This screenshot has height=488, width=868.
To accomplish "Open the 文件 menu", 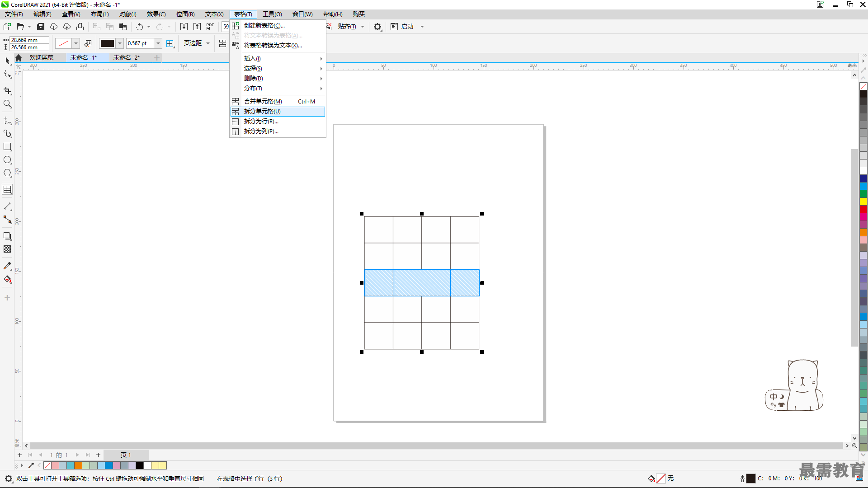I will click(14, 14).
